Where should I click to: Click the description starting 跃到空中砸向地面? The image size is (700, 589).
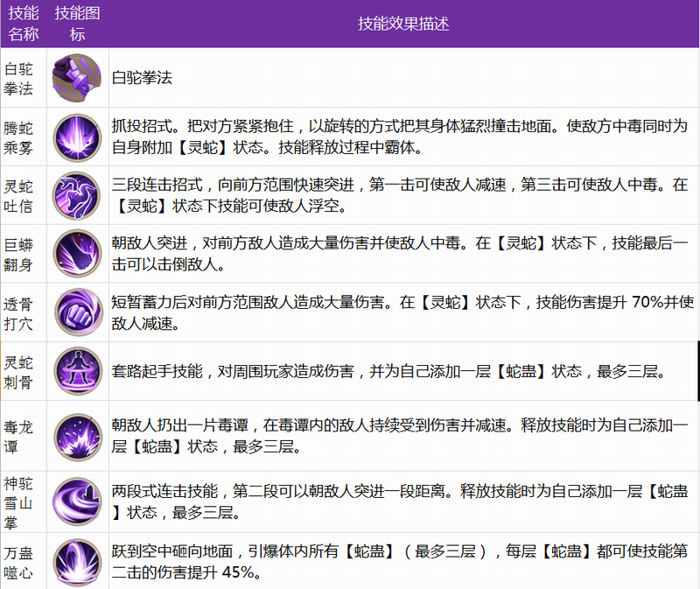[403, 561]
